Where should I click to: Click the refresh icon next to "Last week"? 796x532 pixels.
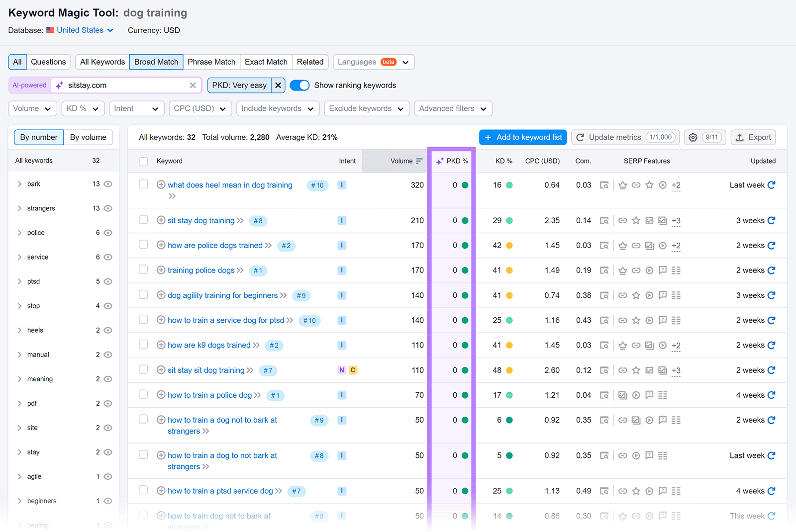[x=771, y=185]
